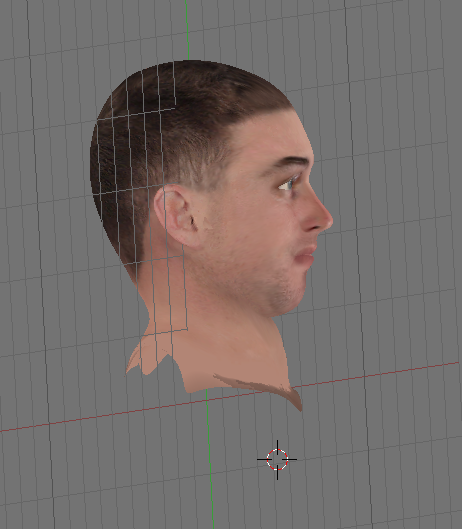This screenshot has width=462, height=529.
Task: Select the head model's ear
Action: (x=177, y=216)
